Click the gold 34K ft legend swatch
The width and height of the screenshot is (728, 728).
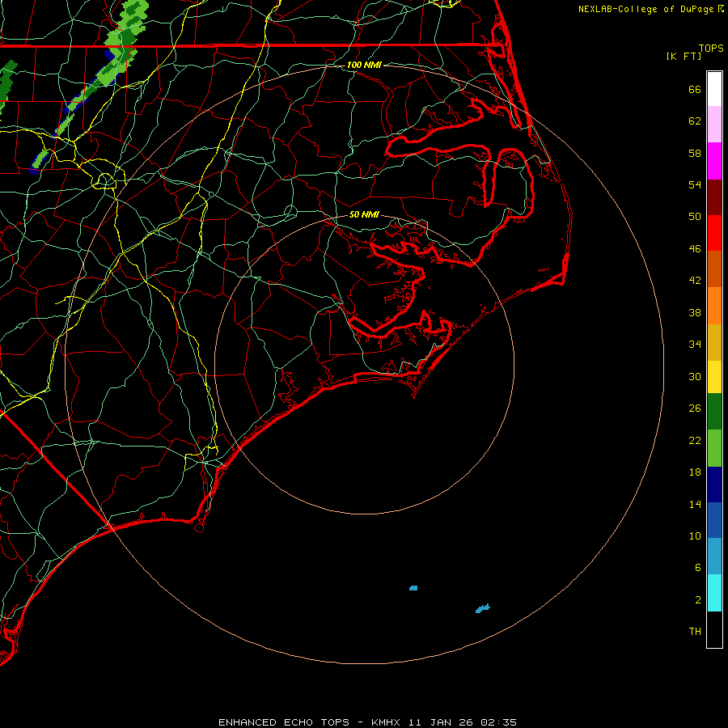pyautogui.click(x=714, y=343)
